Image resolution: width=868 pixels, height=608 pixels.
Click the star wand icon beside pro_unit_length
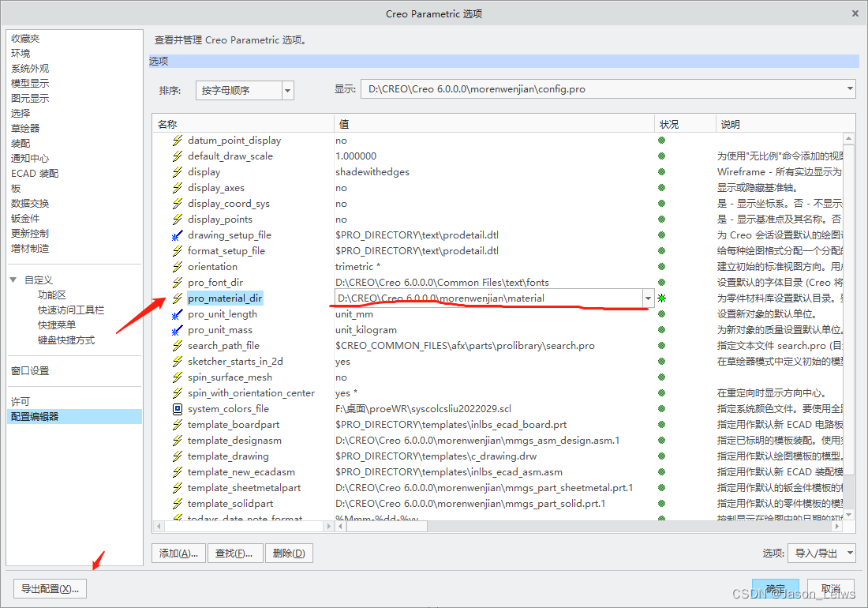click(x=177, y=314)
